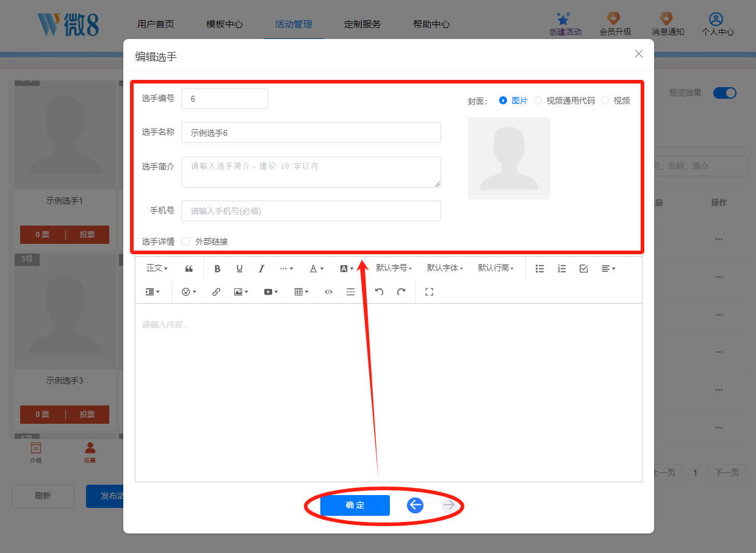Open the indent dropdown
This screenshot has height=553, width=756.
[x=153, y=292]
